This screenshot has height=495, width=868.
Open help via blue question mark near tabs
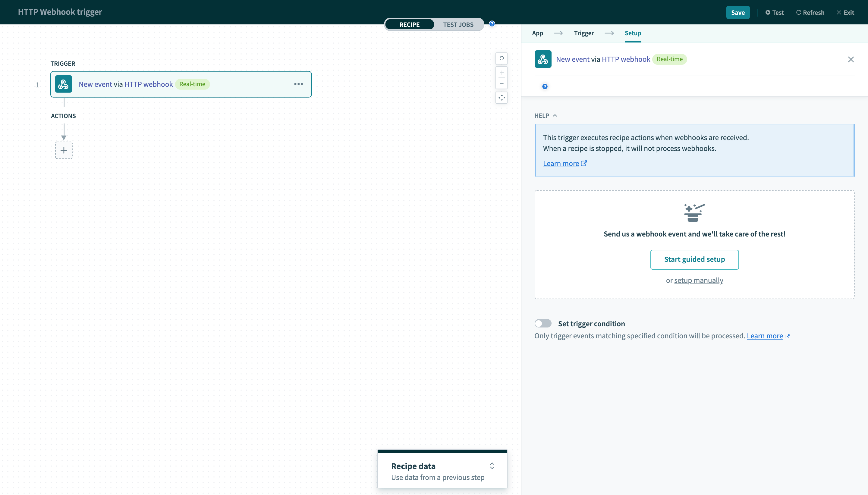(492, 23)
